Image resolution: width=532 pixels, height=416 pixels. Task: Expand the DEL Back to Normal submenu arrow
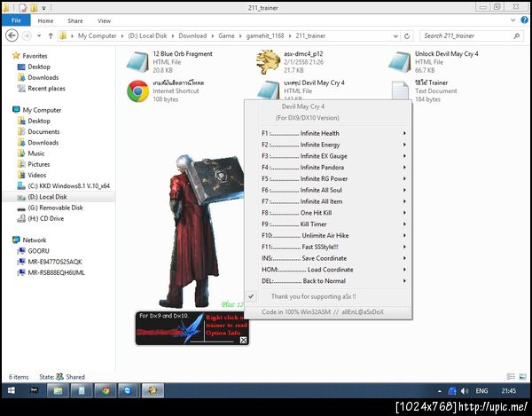404,280
